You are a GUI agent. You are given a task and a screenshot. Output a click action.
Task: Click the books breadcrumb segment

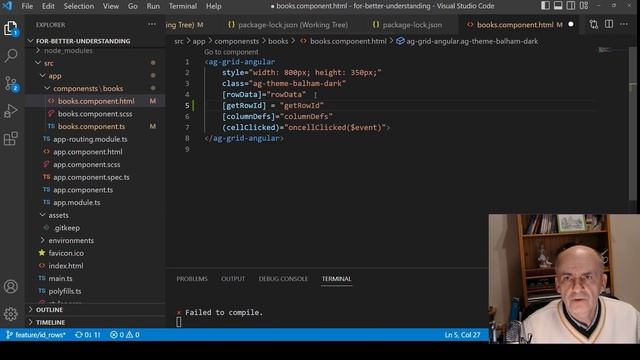[278, 41]
